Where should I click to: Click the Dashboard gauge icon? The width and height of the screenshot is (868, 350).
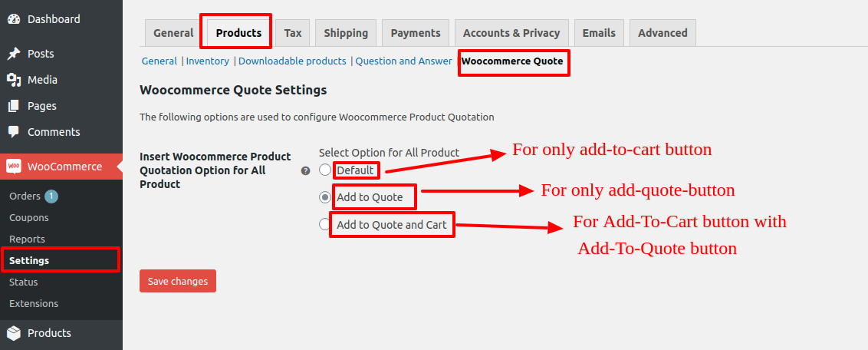tap(14, 19)
